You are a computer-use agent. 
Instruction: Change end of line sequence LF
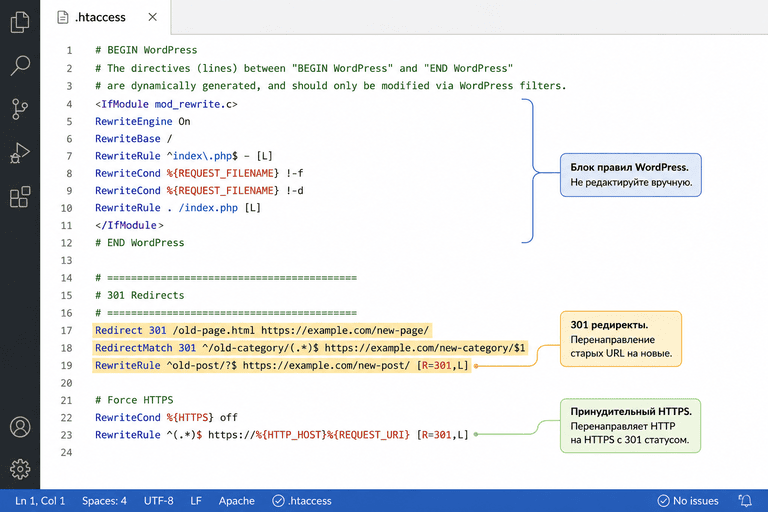click(196, 501)
